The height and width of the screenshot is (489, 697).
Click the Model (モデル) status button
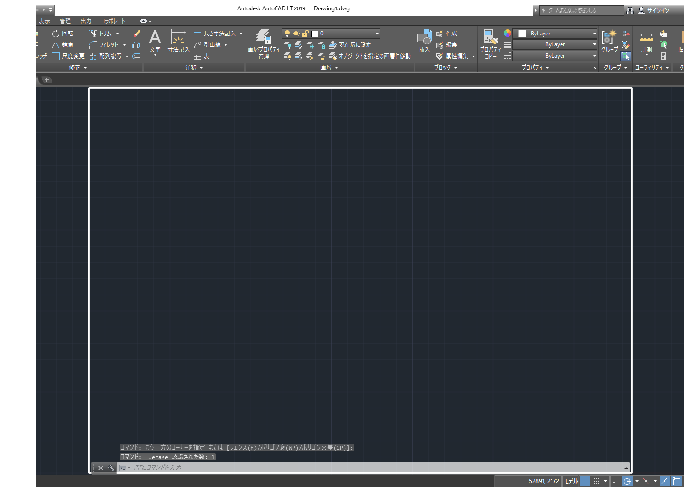(572, 481)
